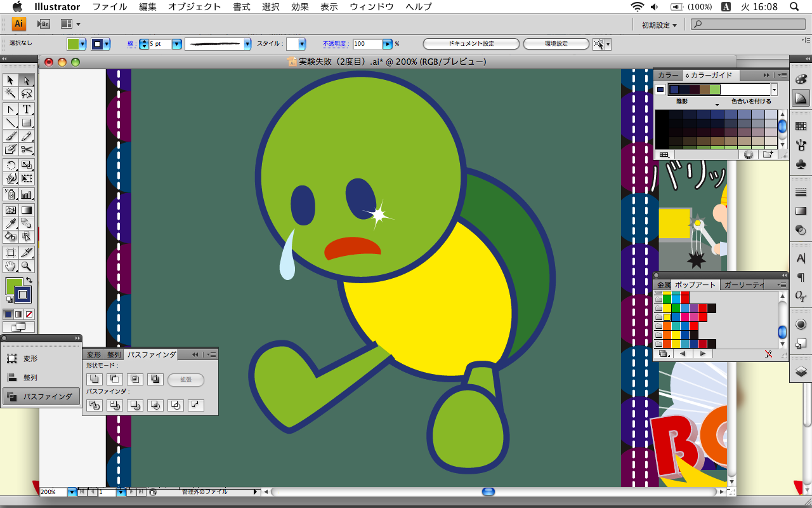812x508 pixels.
Task: Open the stroke color dropdown in control bar
Action: (107, 44)
